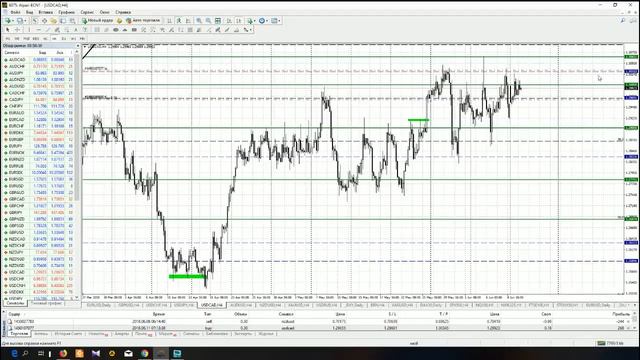Select the crosshair tool
The height and width of the screenshot is (360, 640).
17,30
